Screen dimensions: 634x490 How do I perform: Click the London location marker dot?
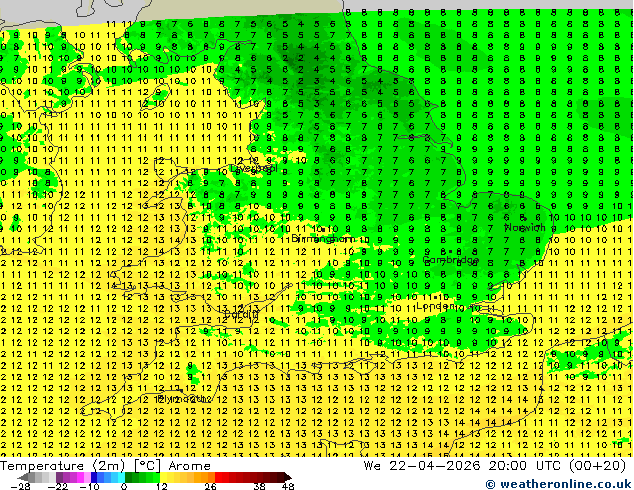[x=435, y=298]
